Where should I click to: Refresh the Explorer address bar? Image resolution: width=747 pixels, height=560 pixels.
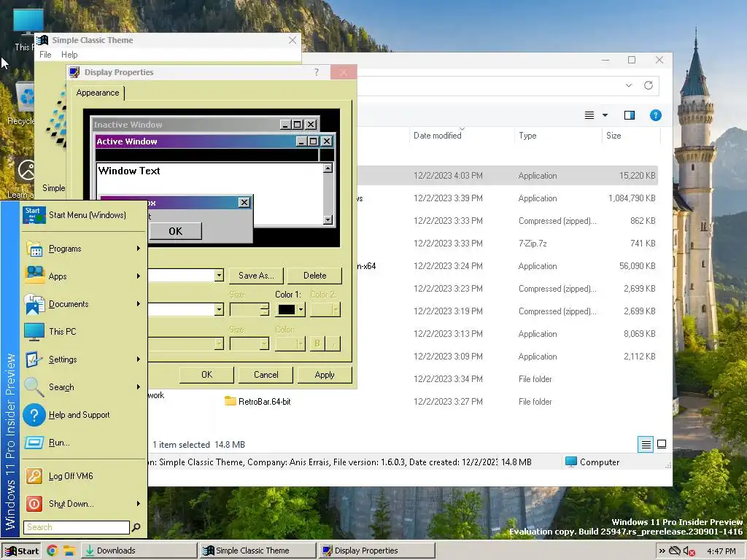[649, 85]
